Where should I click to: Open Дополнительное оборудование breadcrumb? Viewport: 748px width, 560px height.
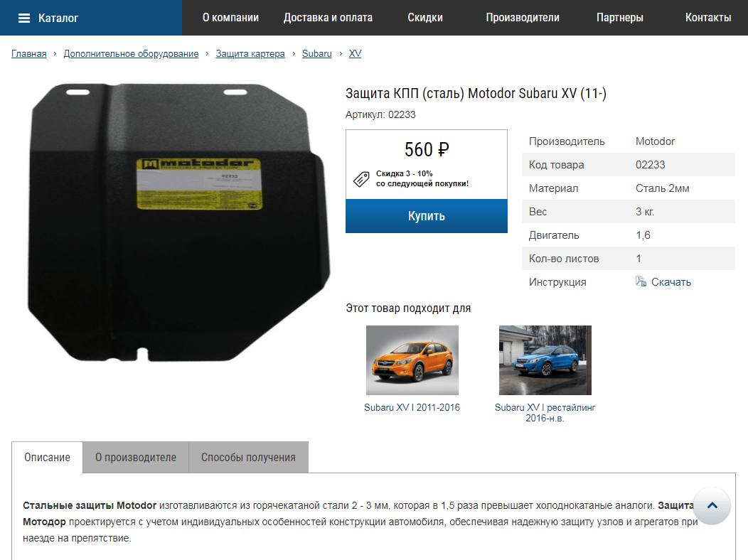[x=132, y=53]
